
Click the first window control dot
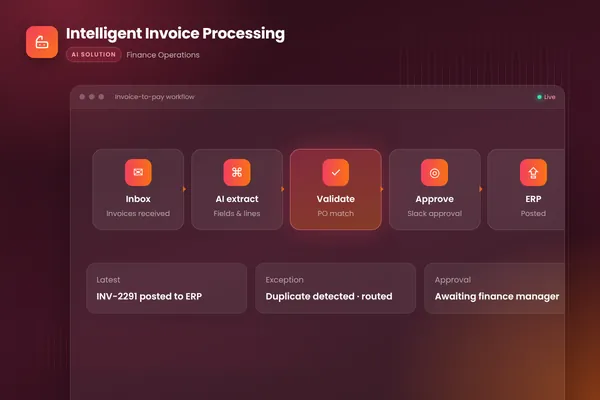(82, 97)
